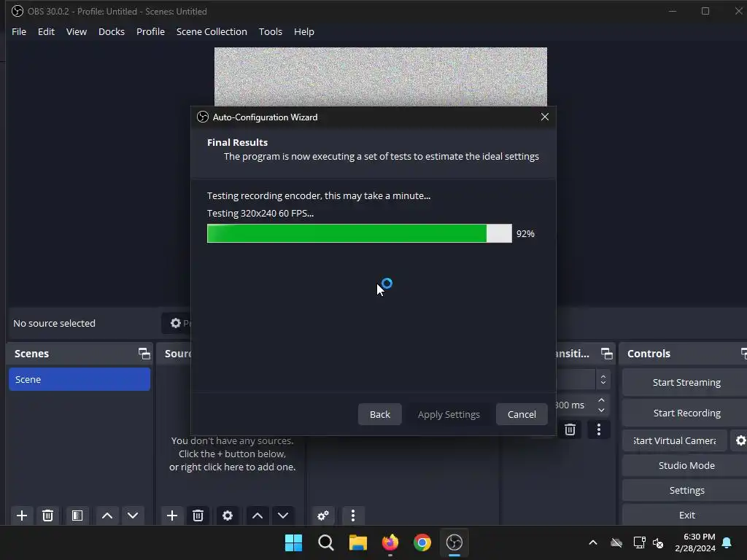Decrease transition duration with down arrow
This screenshot has height=560, width=747.
coord(601,410)
